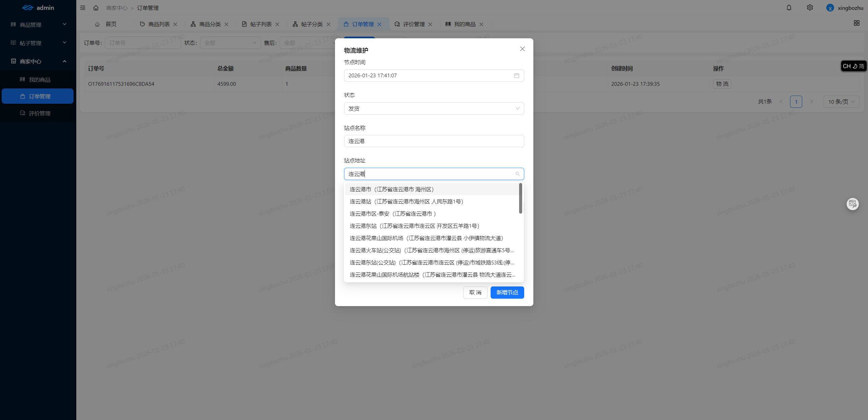Open 我的商品 in the sidebar
Screen dimensions: 868x420
(x=39, y=80)
